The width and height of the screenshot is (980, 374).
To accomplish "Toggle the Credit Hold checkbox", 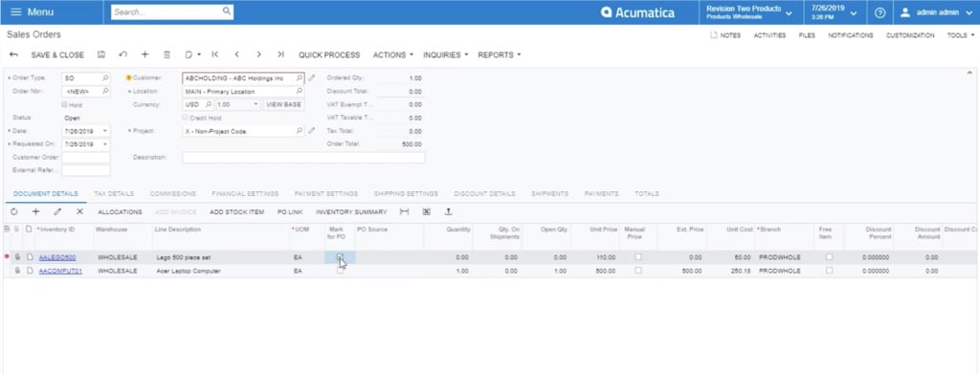I will (185, 118).
